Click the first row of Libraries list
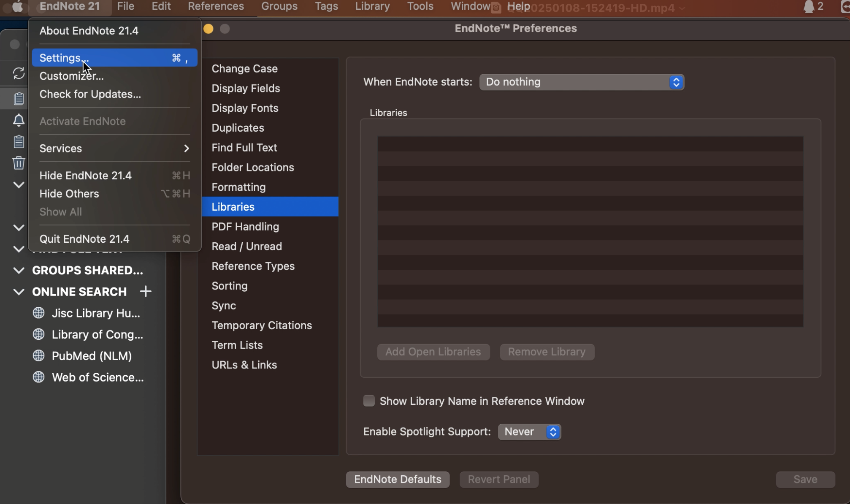Image resolution: width=850 pixels, height=504 pixels. [x=590, y=144]
